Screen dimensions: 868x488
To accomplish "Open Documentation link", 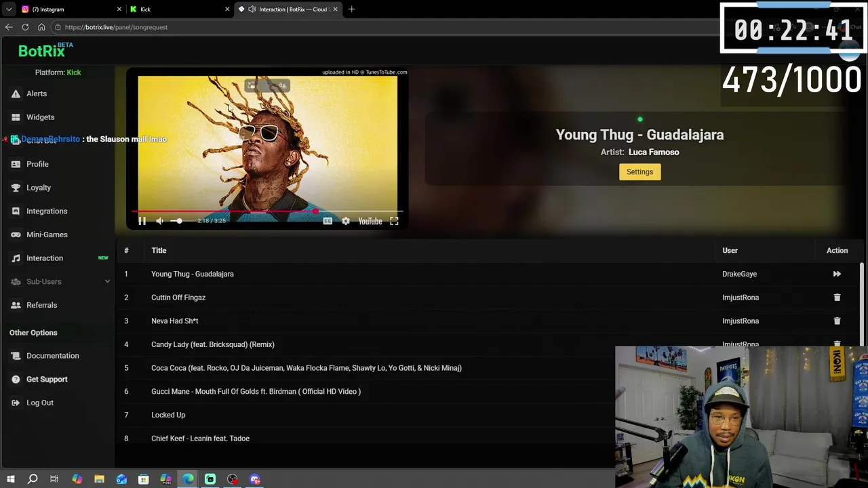I will (x=52, y=356).
